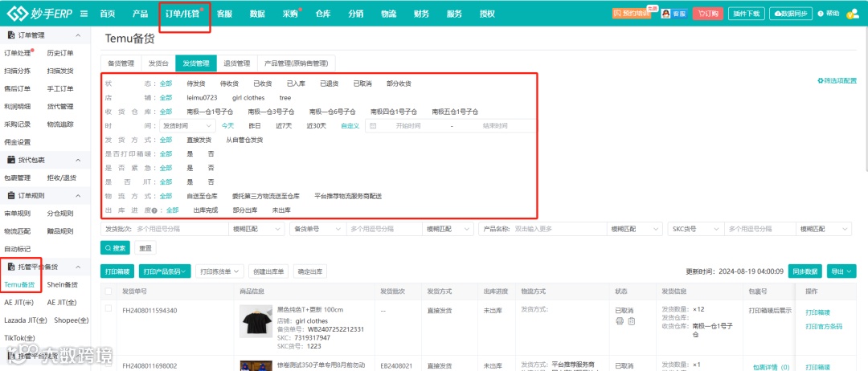Select 已入库 status filter
The image size is (868, 371).
[296, 84]
